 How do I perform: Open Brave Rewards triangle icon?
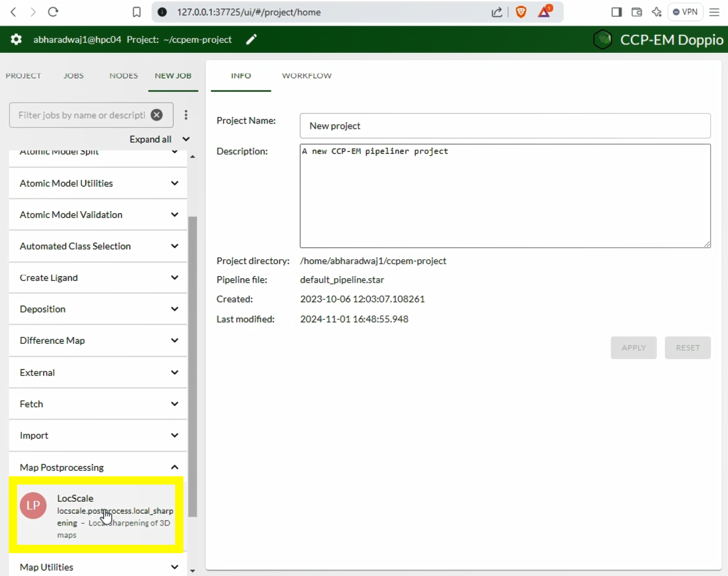click(x=545, y=11)
